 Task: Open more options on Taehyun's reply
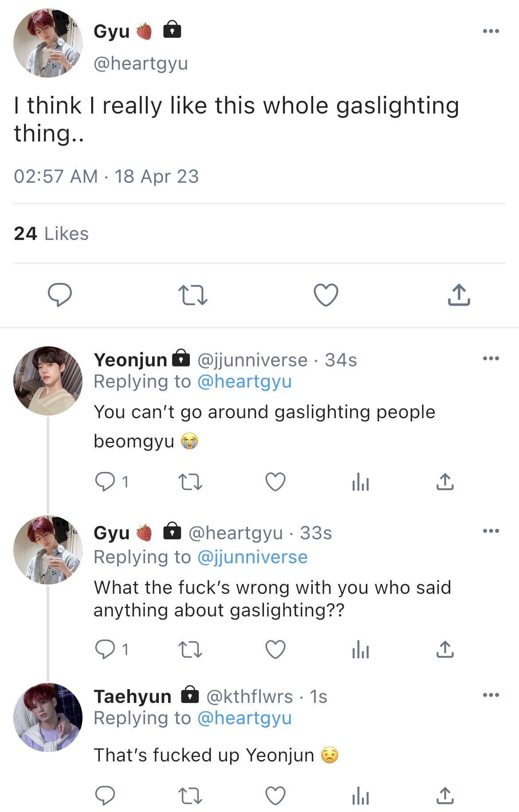(x=491, y=695)
